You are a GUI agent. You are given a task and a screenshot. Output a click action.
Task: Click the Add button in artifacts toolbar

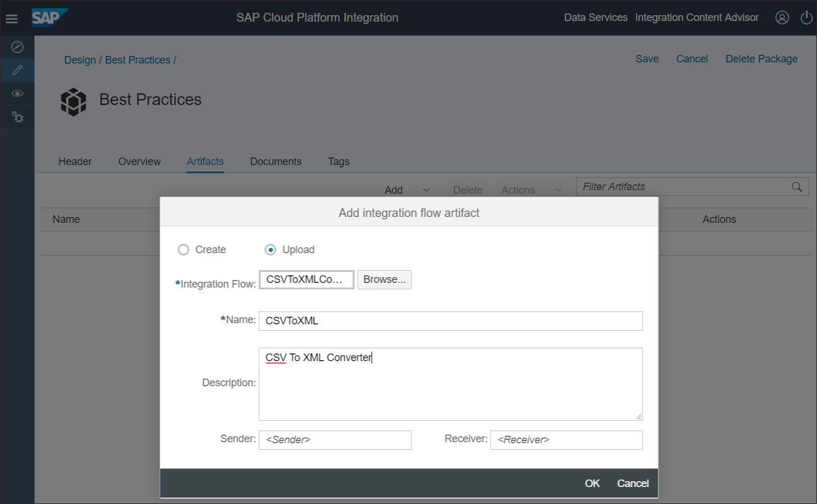click(394, 190)
